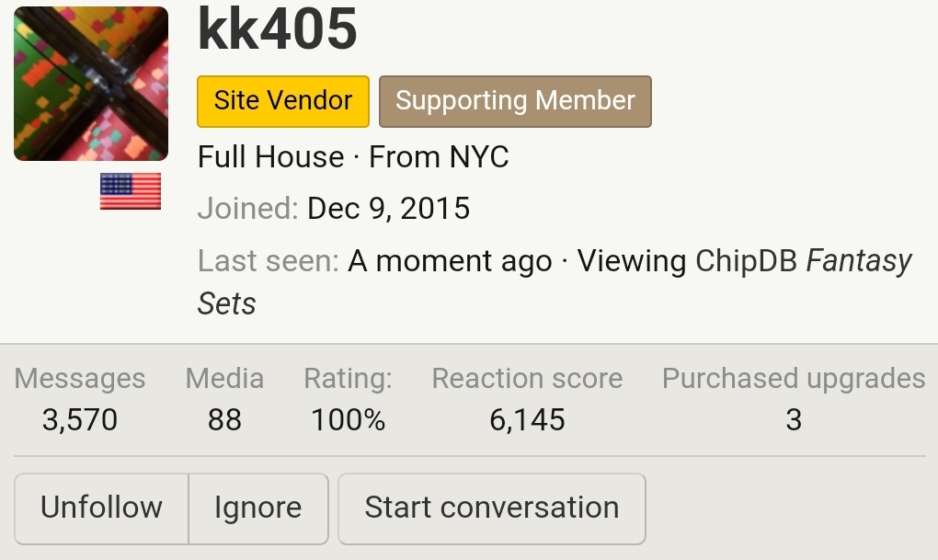Viewport: 938px width, 560px height.
Task: Click the Purchased upgrades count of 3
Action: [794, 420]
